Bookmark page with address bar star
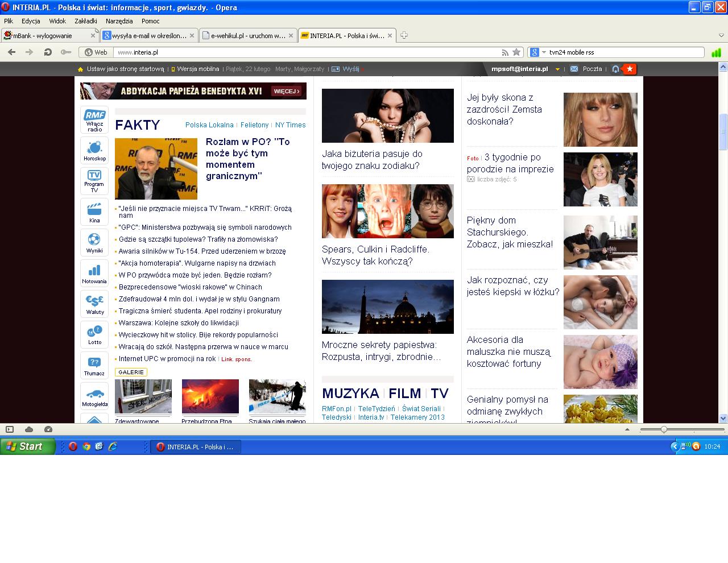This screenshot has width=728, height=563. pos(516,52)
